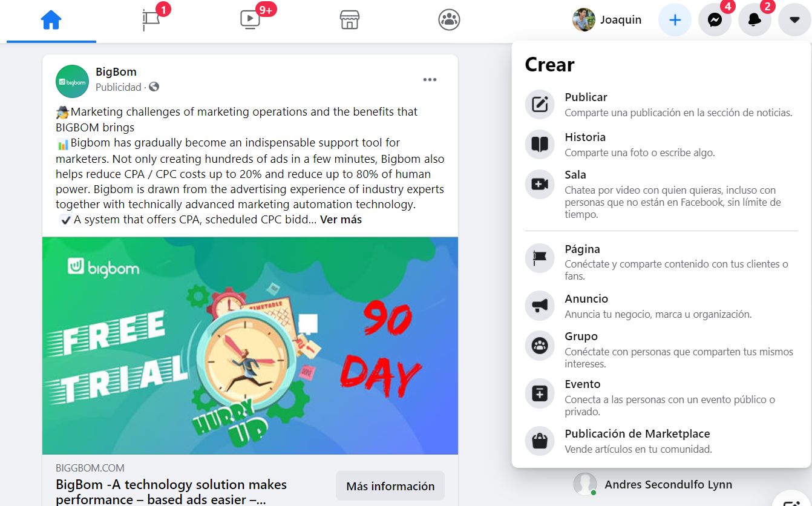Viewport: 812px width, 506px height.
Task: Open the notifications bell icon
Action: pyautogui.click(x=755, y=20)
